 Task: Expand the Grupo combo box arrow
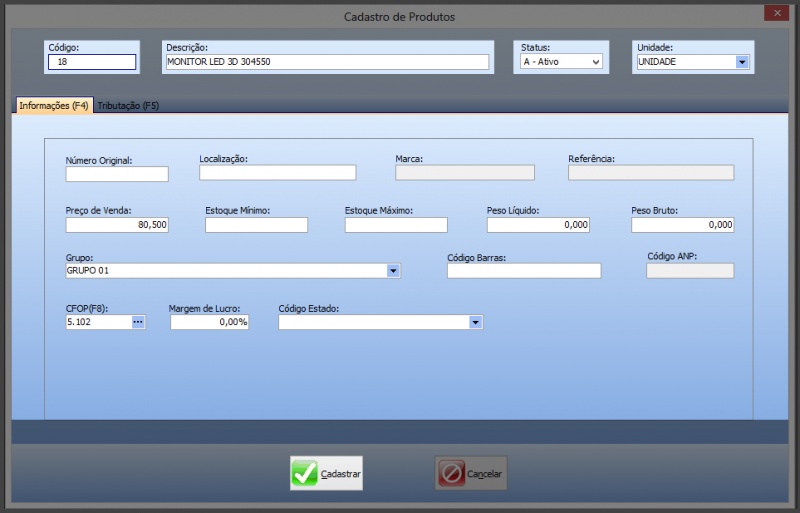[393, 271]
